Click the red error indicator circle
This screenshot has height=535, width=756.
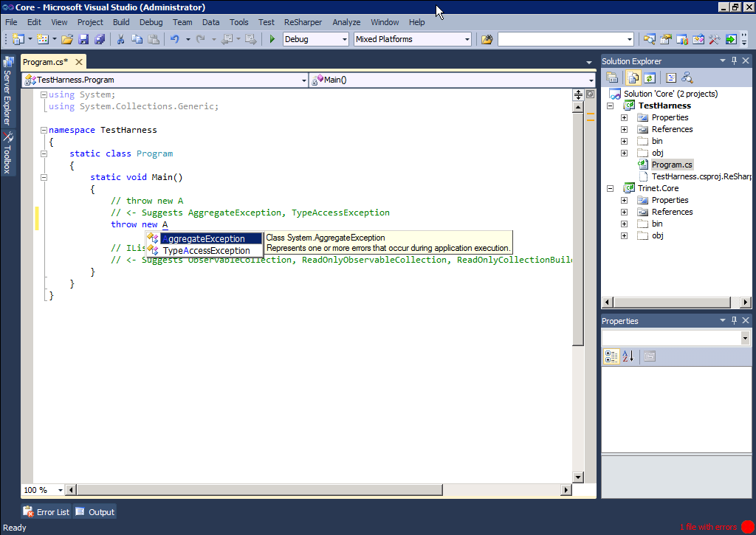[x=748, y=527]
